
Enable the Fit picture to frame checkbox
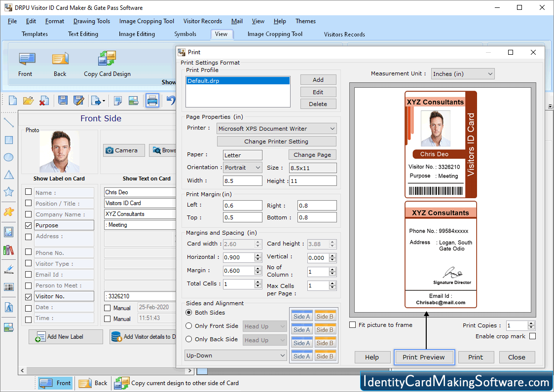pyautogui.click(x=353, y=324)
